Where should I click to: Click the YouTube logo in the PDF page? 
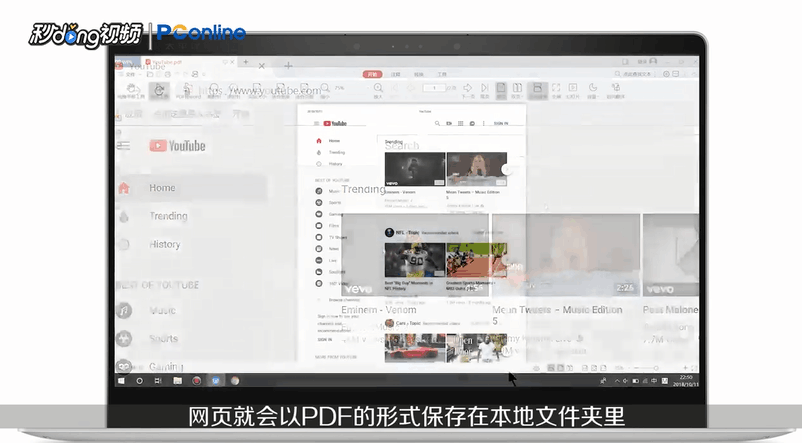pyautogui.click(x=335, y=123)
